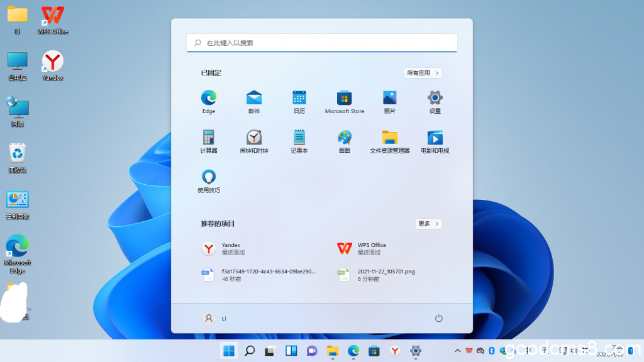Select Microsoft Edge desktop shortcut

[17, 254]
